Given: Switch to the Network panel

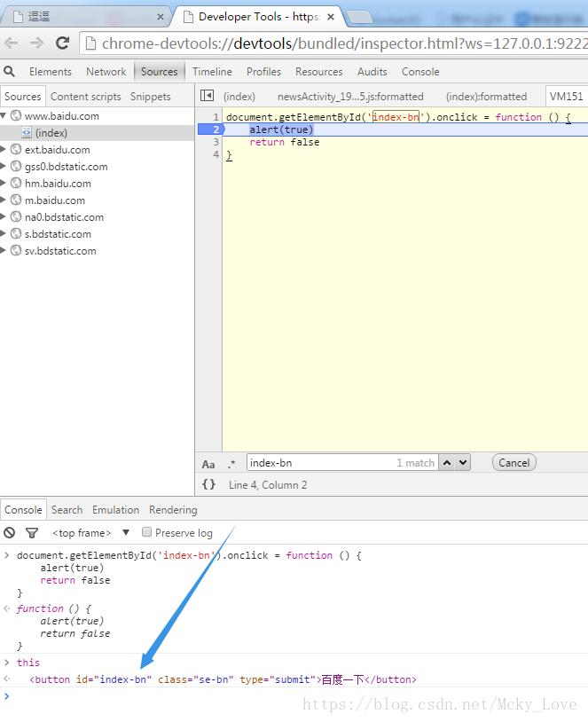Looking at the screenshot, I should (106, 72).
